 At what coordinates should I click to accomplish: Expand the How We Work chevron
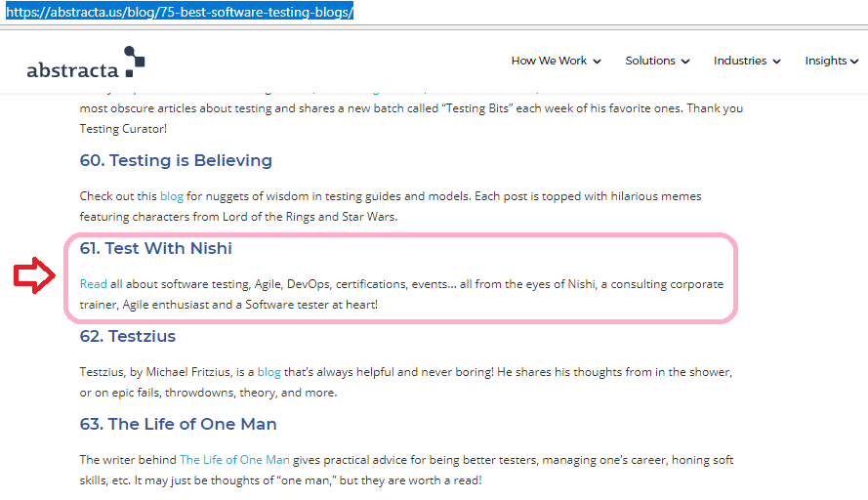pos(597,62)
